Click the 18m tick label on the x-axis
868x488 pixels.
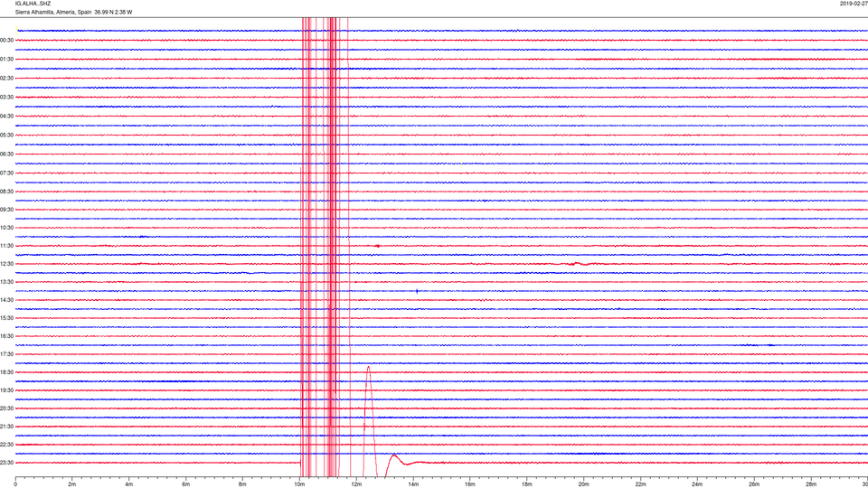pos(526,484)
